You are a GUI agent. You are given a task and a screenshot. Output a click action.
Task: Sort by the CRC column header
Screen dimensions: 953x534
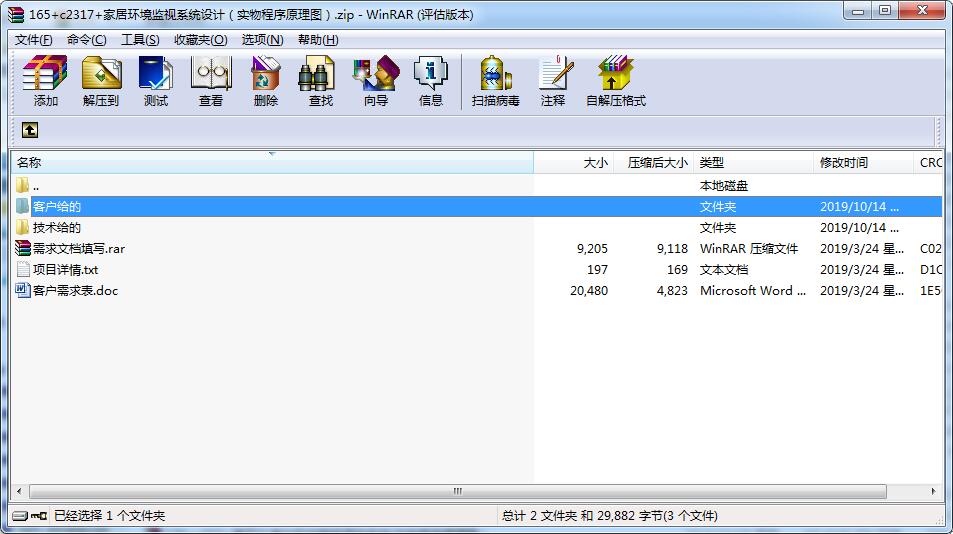pos(928,163)
